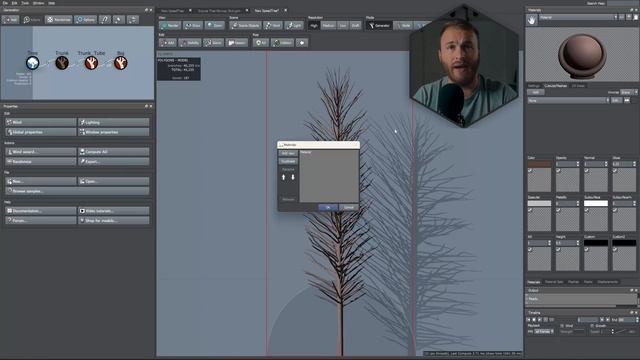
Task: Switch to the Material Sets tab
Action: tap(554, 282)
